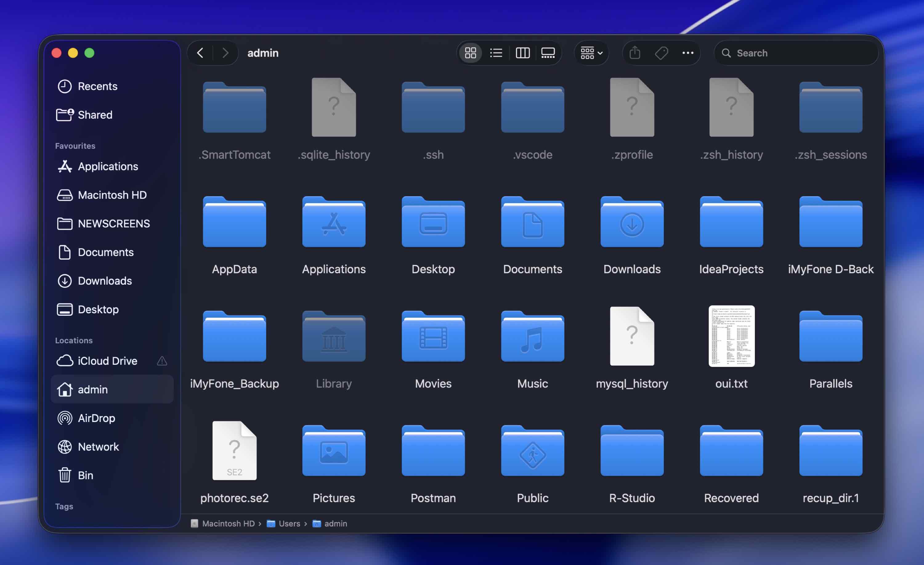Select the dimmed Library folder
The width and height of the screenshot is (924, 565).
(334, 336)
